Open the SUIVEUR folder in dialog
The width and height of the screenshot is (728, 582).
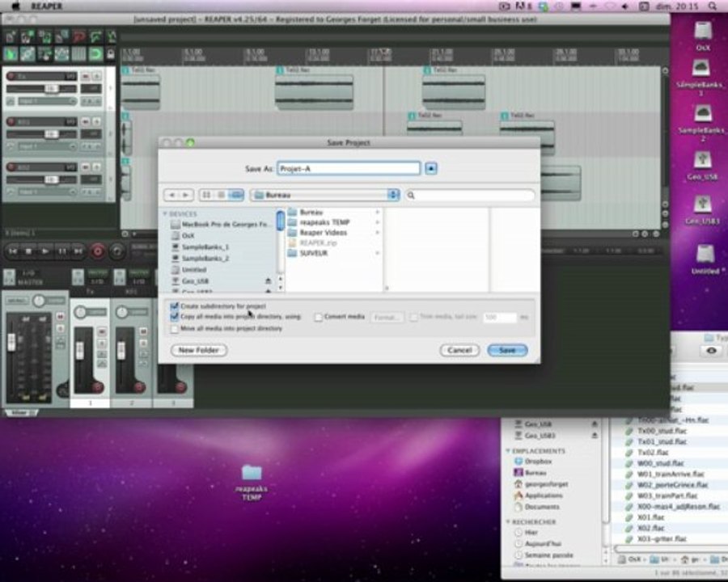coord(313,253)
